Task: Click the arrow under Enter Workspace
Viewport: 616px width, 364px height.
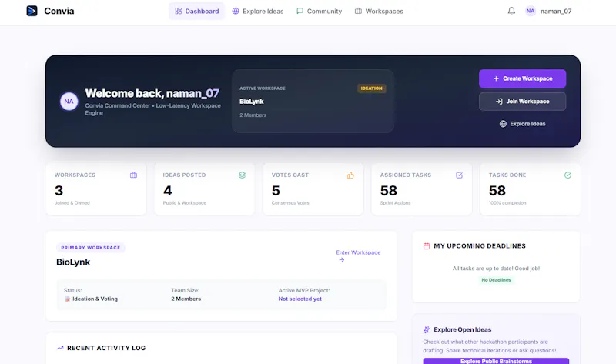Action: (x=341, y=260)
